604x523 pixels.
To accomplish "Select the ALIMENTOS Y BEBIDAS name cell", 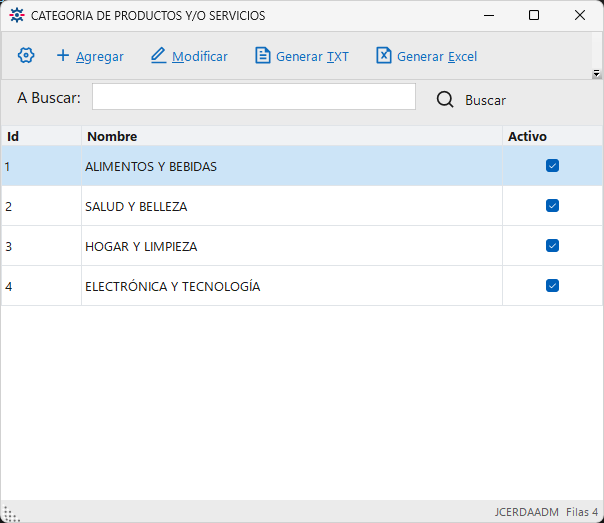I will (x=292, y=166).
